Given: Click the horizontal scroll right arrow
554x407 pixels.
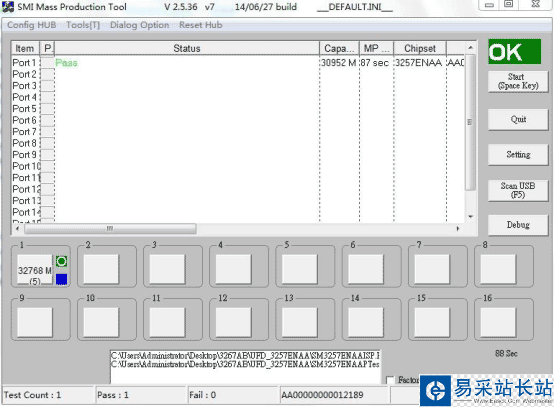Looking at the screenshot, I should [458, 229].
